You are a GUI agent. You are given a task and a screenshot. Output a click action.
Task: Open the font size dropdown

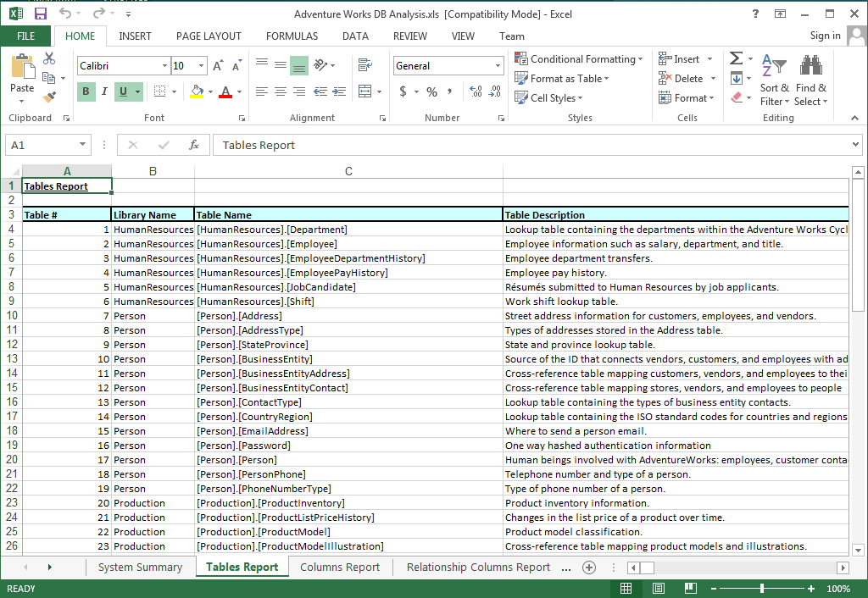(202, 66)
